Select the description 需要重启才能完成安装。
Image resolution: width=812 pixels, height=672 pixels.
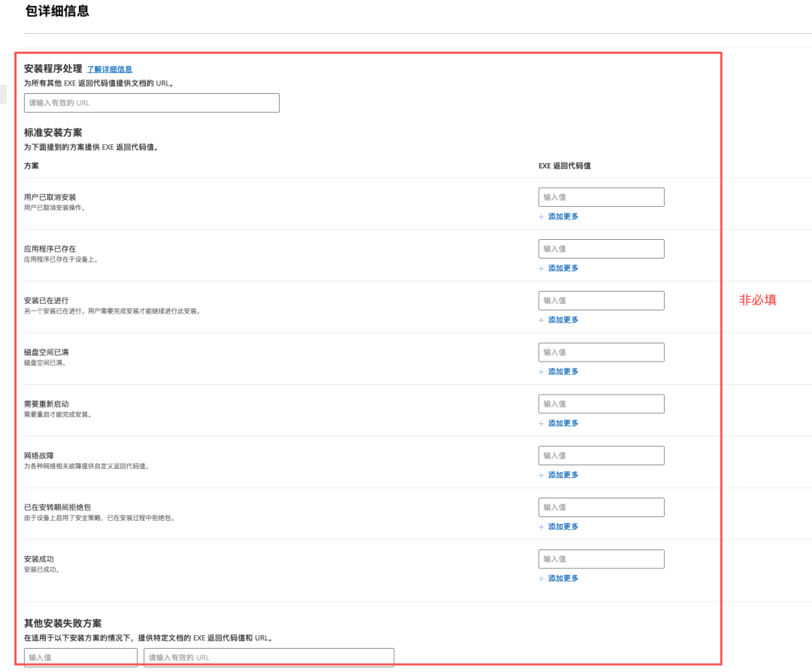point(58,415)
